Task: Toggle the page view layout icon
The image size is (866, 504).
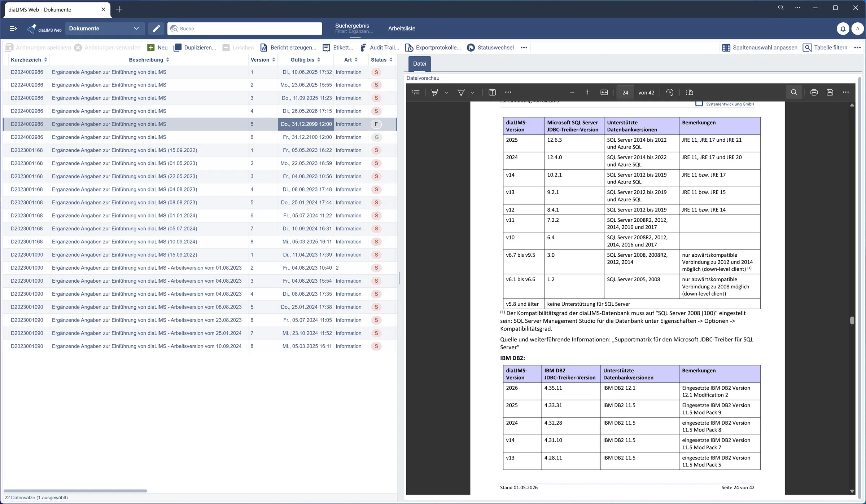Action: 689,92
